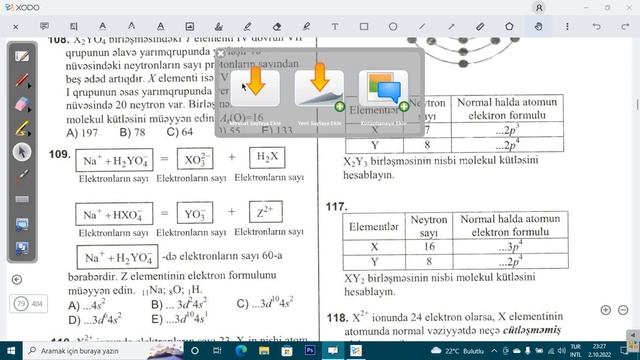This screenshot has width=640, height=360.
Task: Open the keyboard tool in side palette
Action: tap(22, 199)
